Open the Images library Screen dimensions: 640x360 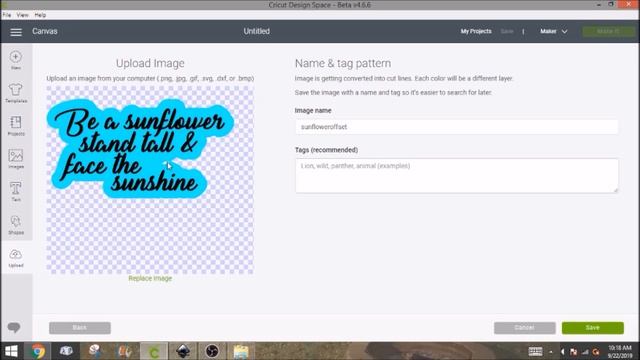[x=16, y=159]
